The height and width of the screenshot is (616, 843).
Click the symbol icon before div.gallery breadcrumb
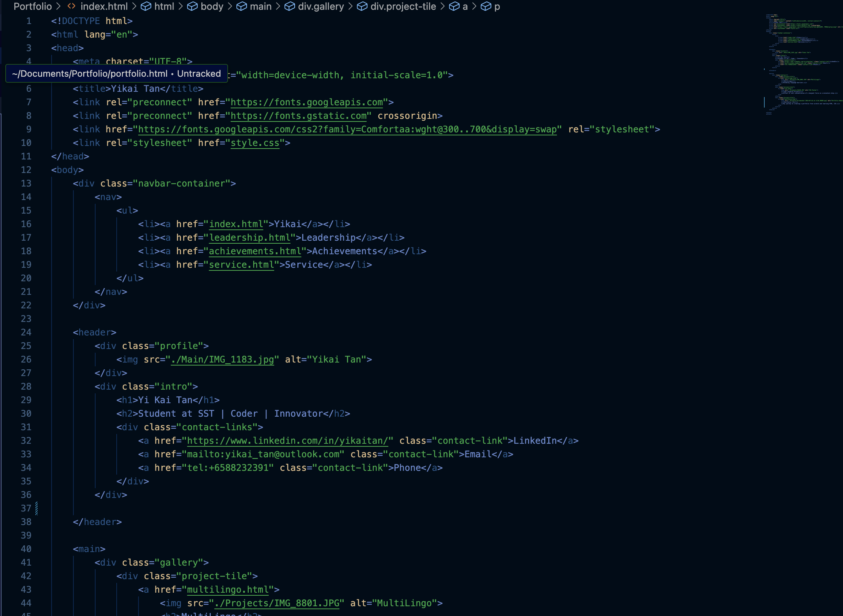click(x=289, y=6)
